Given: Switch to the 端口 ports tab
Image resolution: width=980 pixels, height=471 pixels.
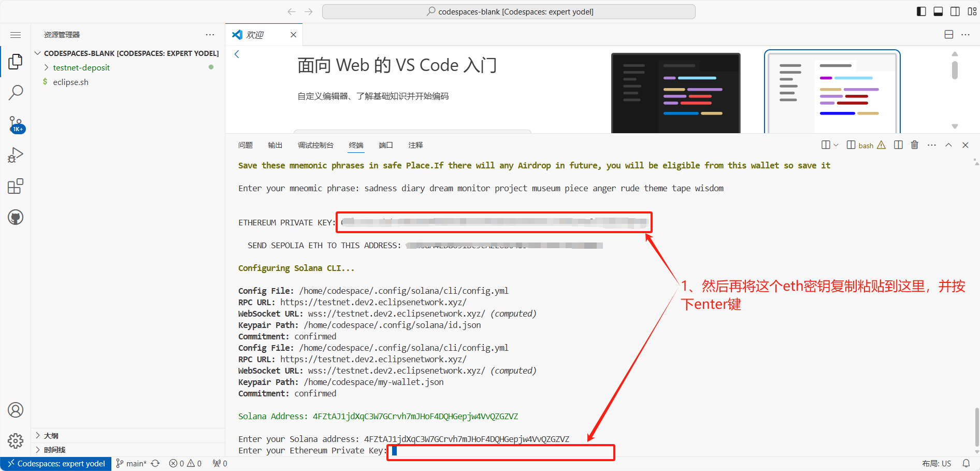Looking at the screenshot, I should (x=386, y=145).
